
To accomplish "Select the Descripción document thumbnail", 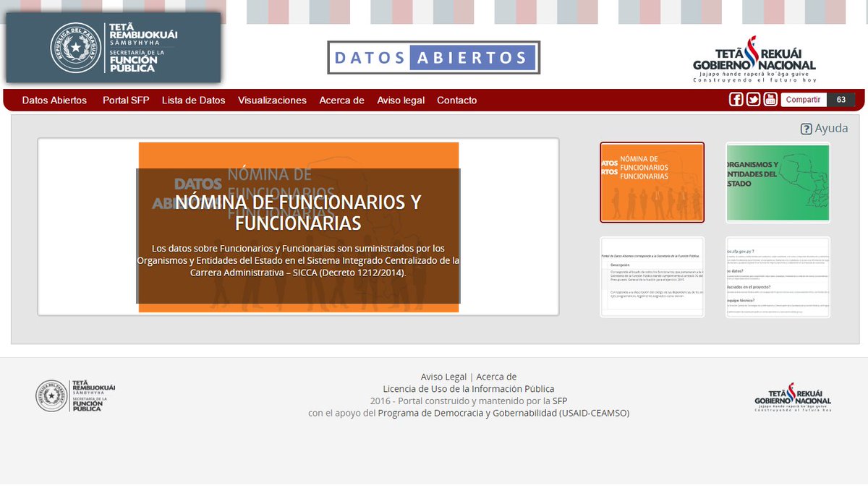I will click(652, 277).
